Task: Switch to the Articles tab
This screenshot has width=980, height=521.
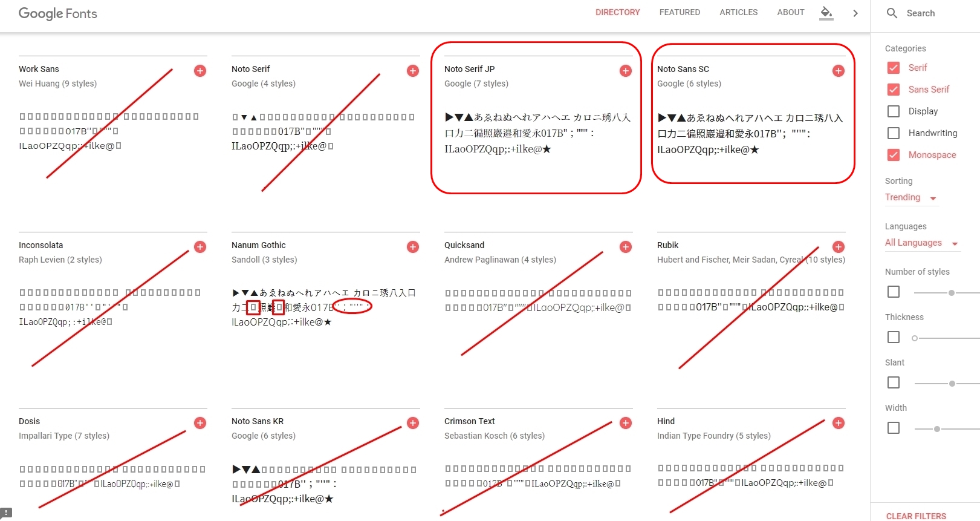Action: (738, 12)
